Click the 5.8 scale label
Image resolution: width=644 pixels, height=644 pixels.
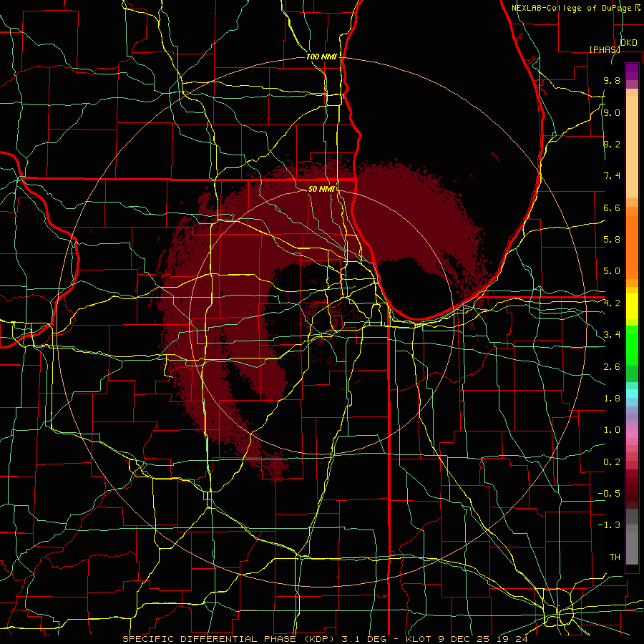click(x=612, y=240)
